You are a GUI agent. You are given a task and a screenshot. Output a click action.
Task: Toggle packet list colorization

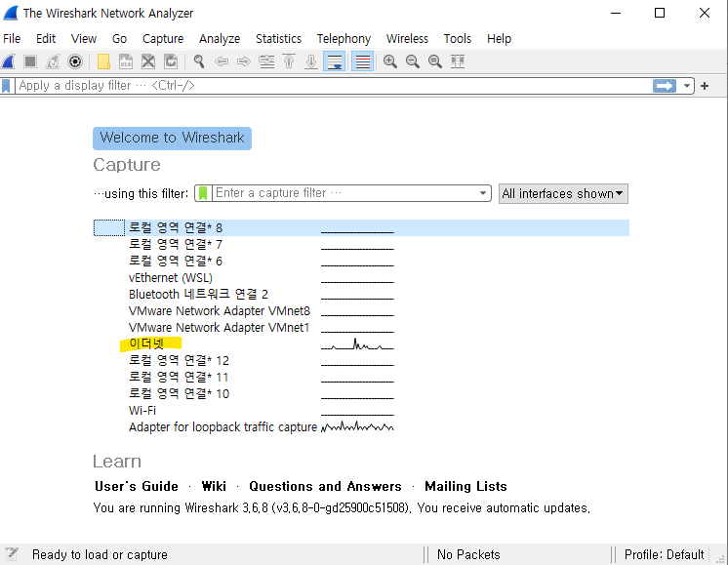coord(363,61)
